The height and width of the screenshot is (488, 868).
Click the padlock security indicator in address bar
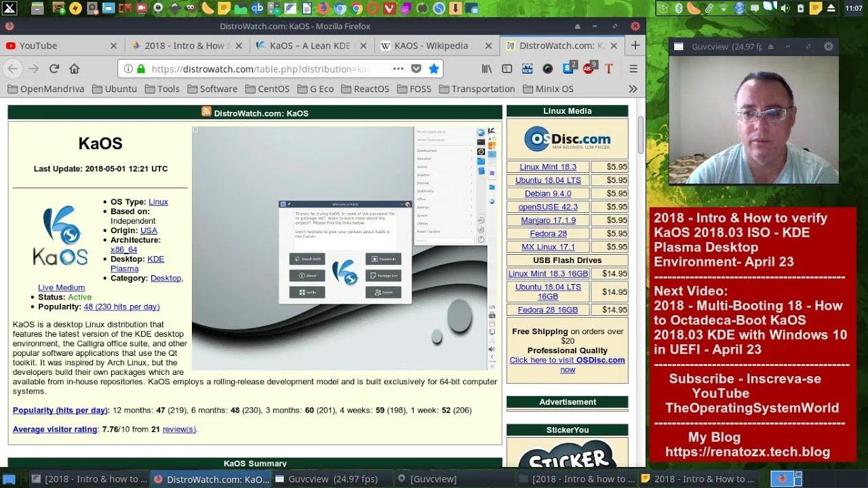coord(141,68)
